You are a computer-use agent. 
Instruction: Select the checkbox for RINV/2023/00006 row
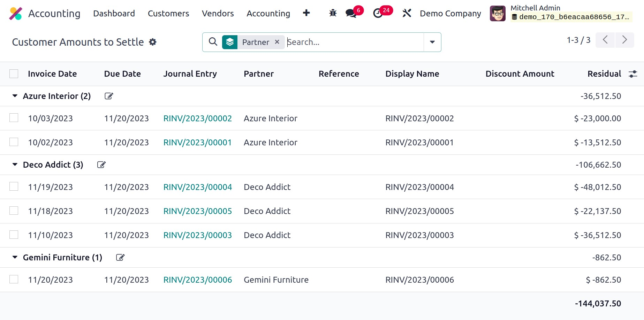coord(14,280)
